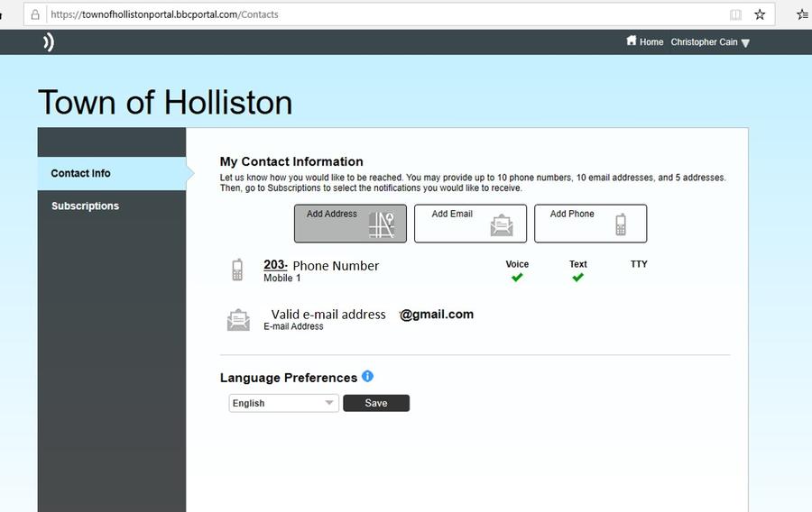Open the English language dropdown

[284, 403]
